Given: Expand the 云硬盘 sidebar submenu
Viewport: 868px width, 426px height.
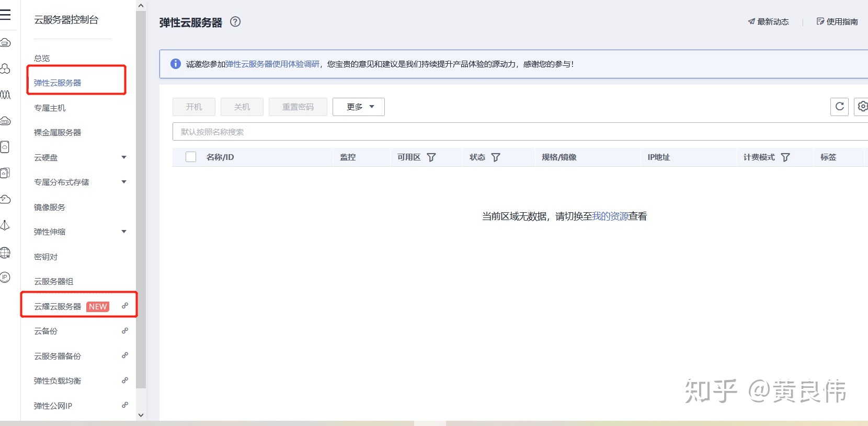Looking at the screenshot, I should (x=124, y=157).
